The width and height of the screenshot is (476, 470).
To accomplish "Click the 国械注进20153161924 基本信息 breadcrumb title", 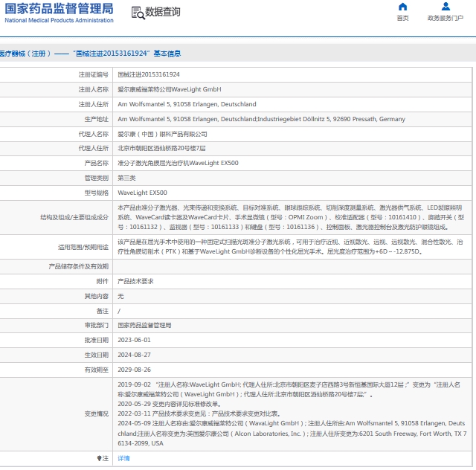I will (x=126, y=54).
